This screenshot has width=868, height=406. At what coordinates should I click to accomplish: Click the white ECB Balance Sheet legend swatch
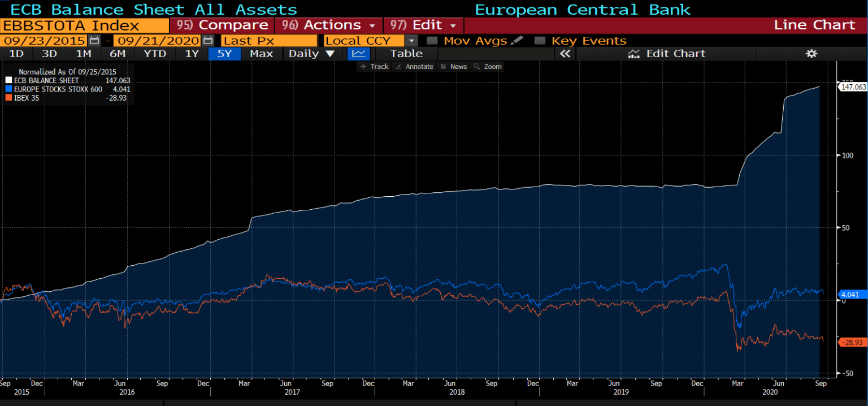tap(8, 81)
